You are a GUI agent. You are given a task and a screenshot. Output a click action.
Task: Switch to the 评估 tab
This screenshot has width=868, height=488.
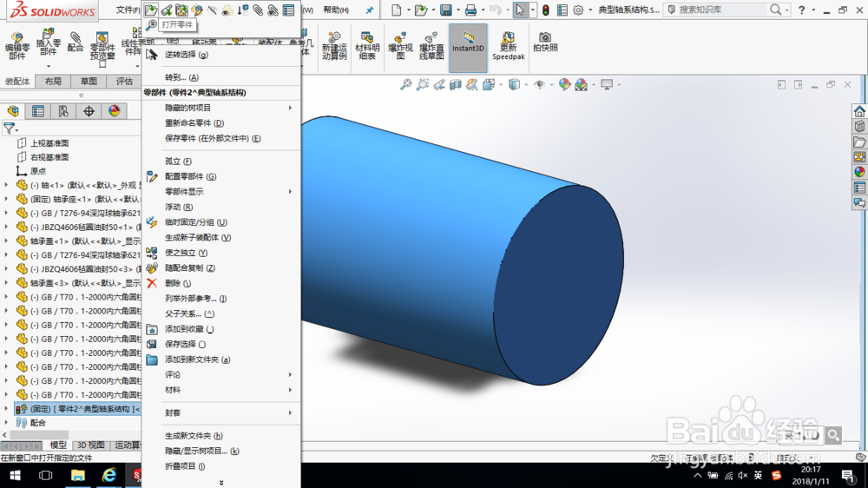124,82
